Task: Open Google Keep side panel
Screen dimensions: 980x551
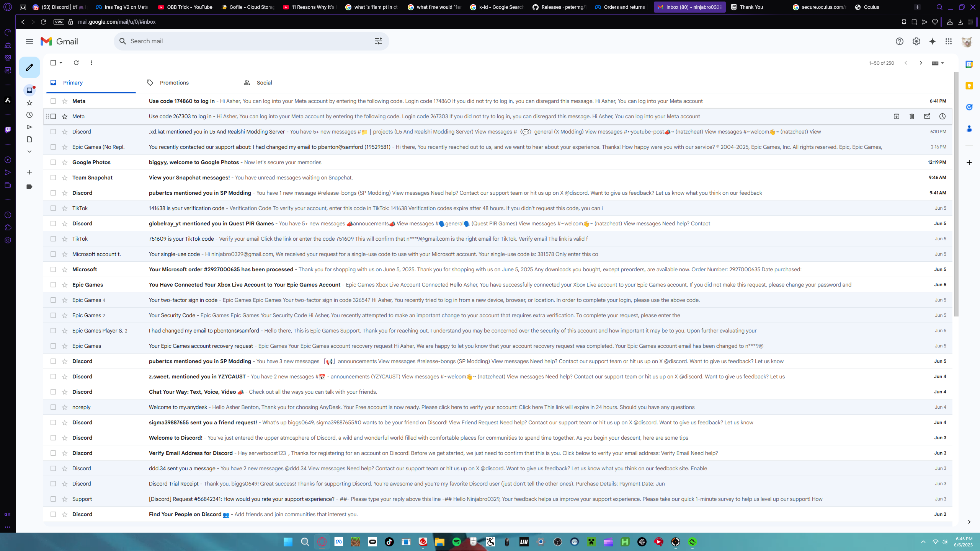Action: tap(969, 86)
